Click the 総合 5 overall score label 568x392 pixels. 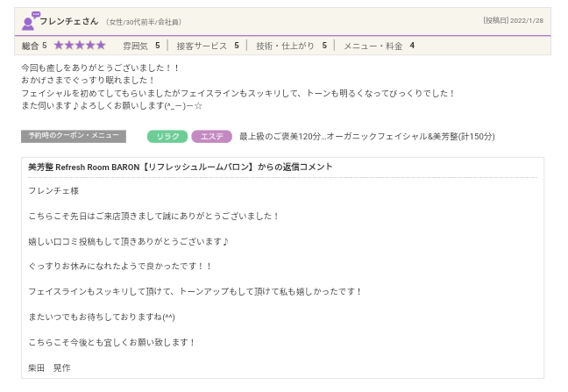[34, 45]
